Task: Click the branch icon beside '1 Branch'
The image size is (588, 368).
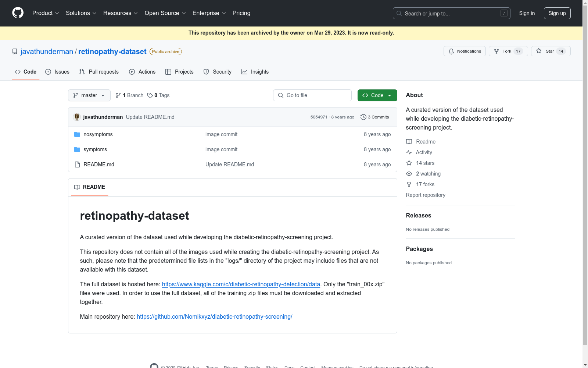Action: click(118, 95)
